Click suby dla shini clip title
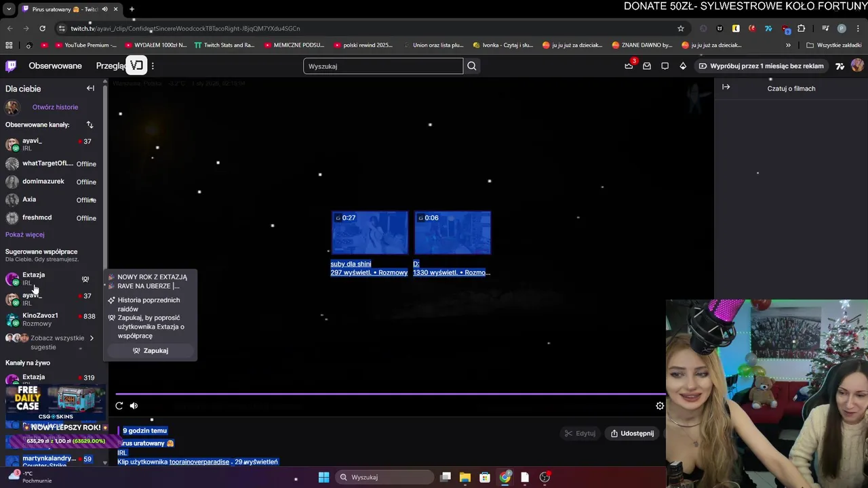The width and height of the screenshot is (868, 488). coord(351,264)
